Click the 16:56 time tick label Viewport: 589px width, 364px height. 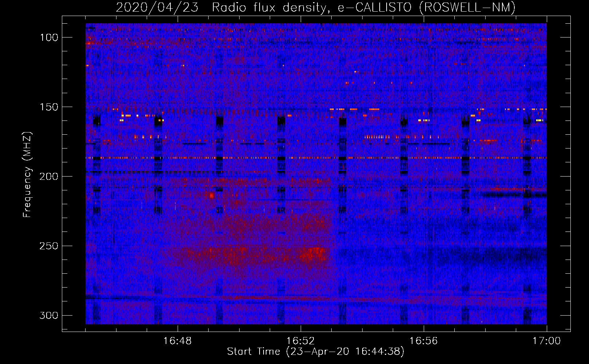point(424,341)
